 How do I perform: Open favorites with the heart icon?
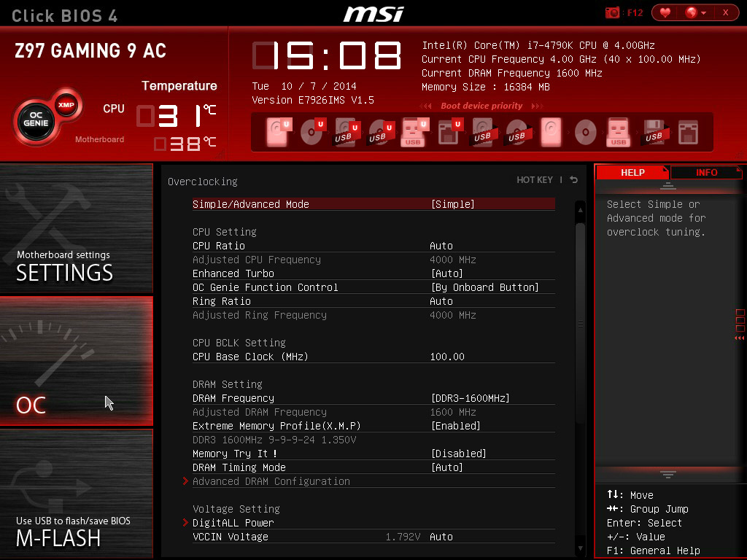pos(665,12)
